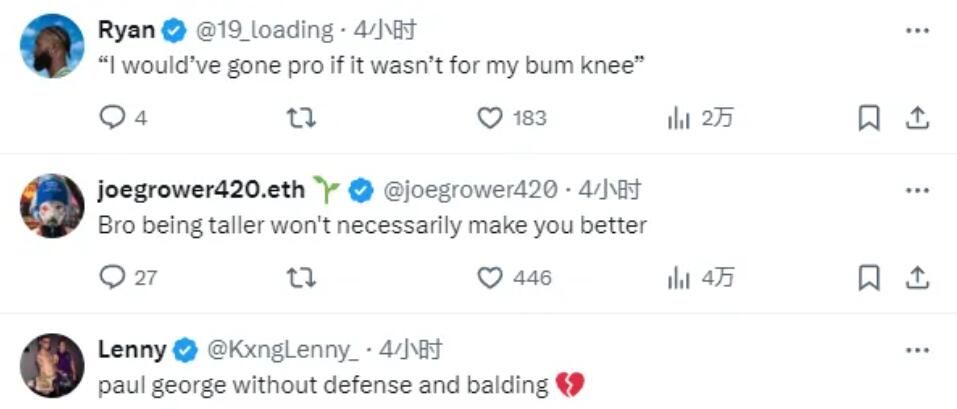Reply to joegrower420.eth's tweet
Screen dimensions: 957x409
pyautogui.click(x=111, y=277)
